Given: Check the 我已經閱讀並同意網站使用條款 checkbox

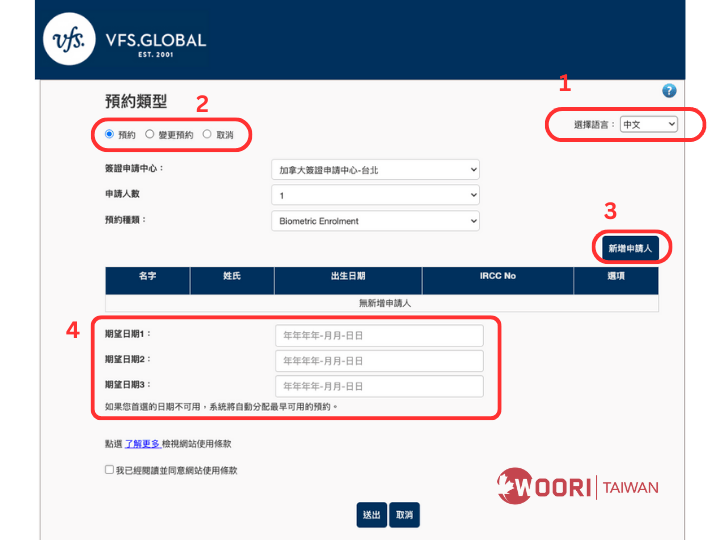Looking at the screenshot, I should pos(109,469).
